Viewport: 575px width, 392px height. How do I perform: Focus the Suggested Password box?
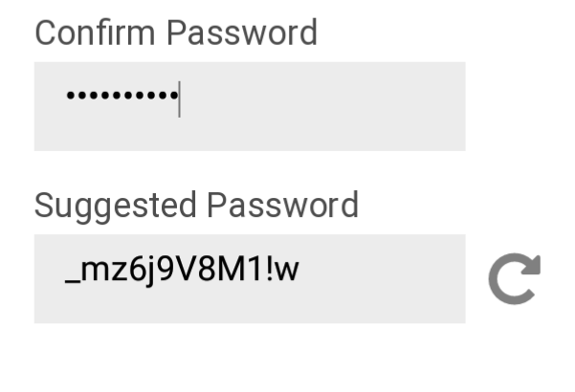(x=250, y=278)
